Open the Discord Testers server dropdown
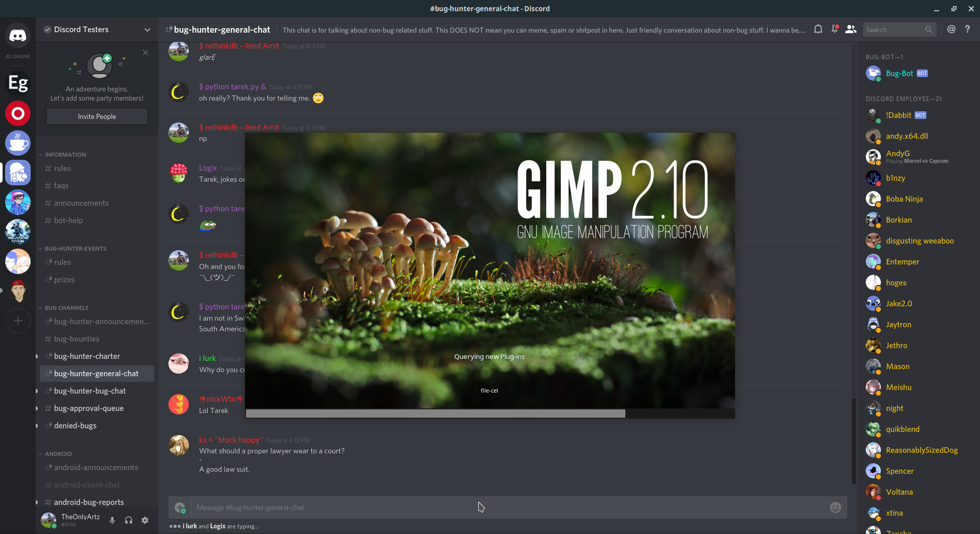Viewport: 980px width, 534px height. (x=148, y=30)
